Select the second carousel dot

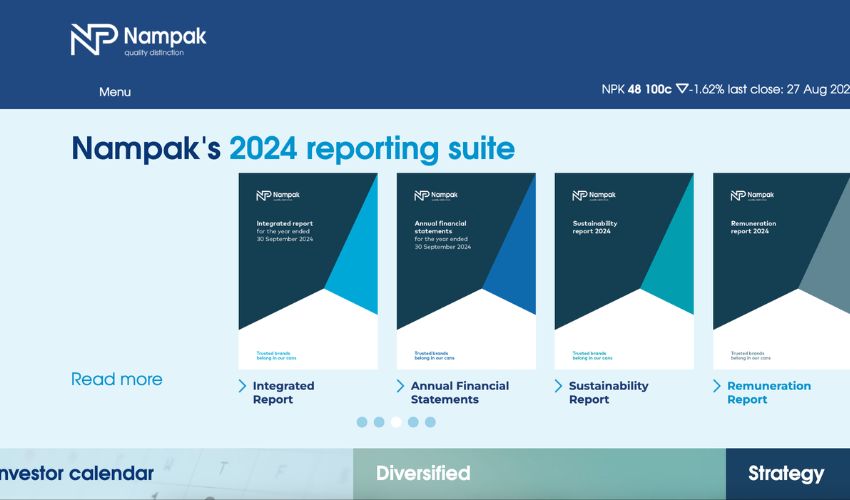(379, 422)
